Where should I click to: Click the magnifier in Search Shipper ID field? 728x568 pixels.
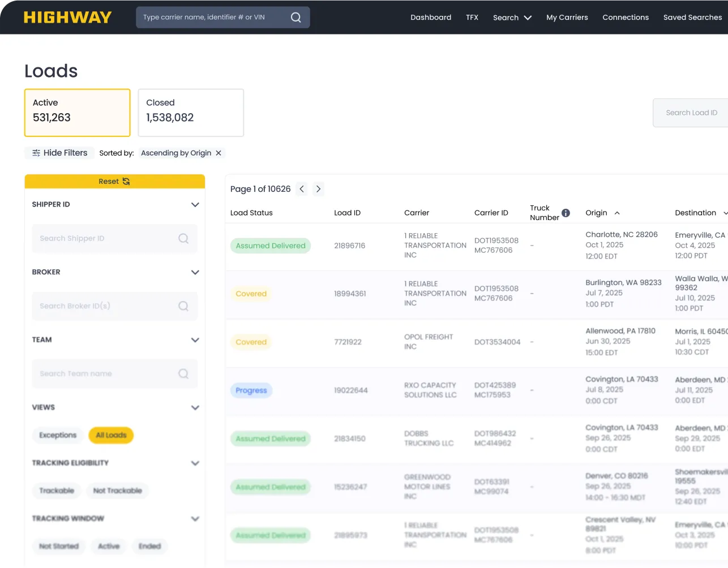pyautogui.click(x=183, y=238)
